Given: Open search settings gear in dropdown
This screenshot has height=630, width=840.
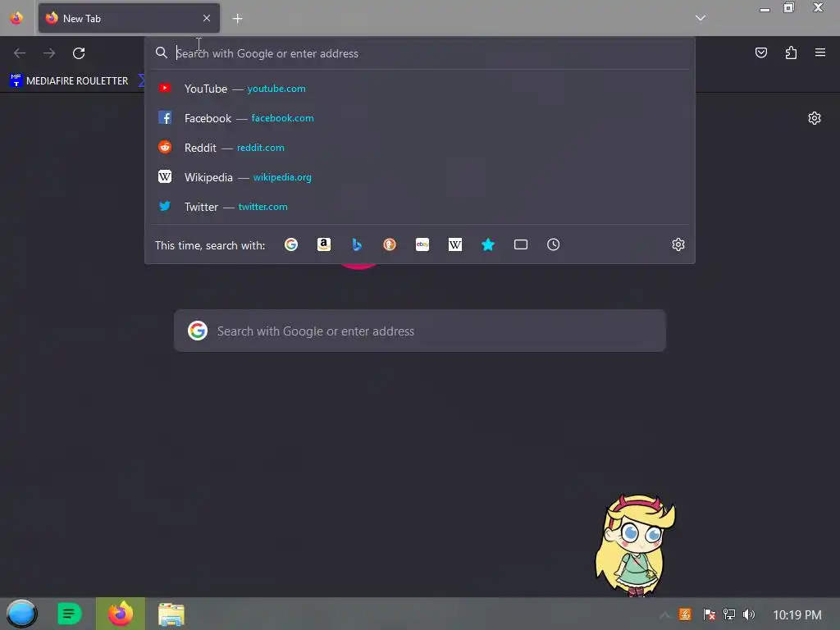Looking at the screenshot, I should 678,244.
